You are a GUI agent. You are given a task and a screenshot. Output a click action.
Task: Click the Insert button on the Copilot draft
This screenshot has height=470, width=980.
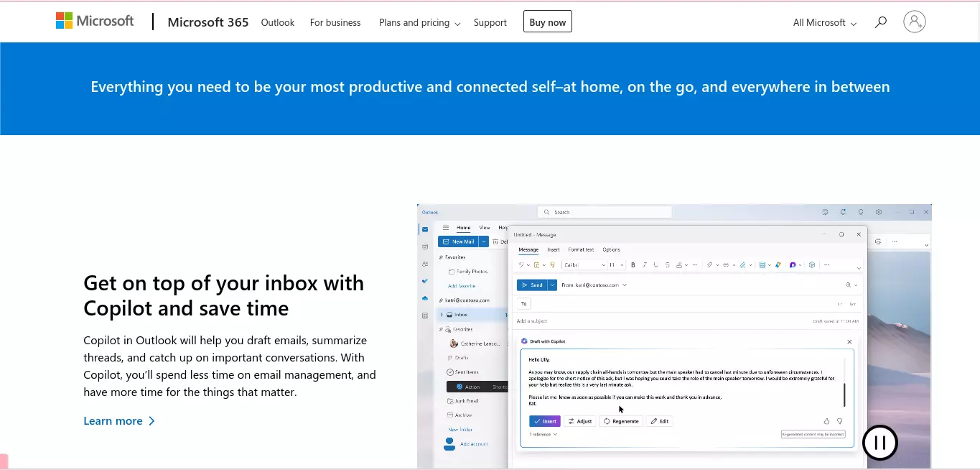545,421
